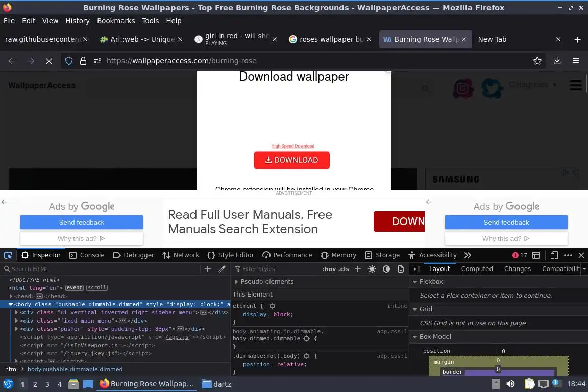
Task: Open the Style Editor tab
Action: click(231, 255)
